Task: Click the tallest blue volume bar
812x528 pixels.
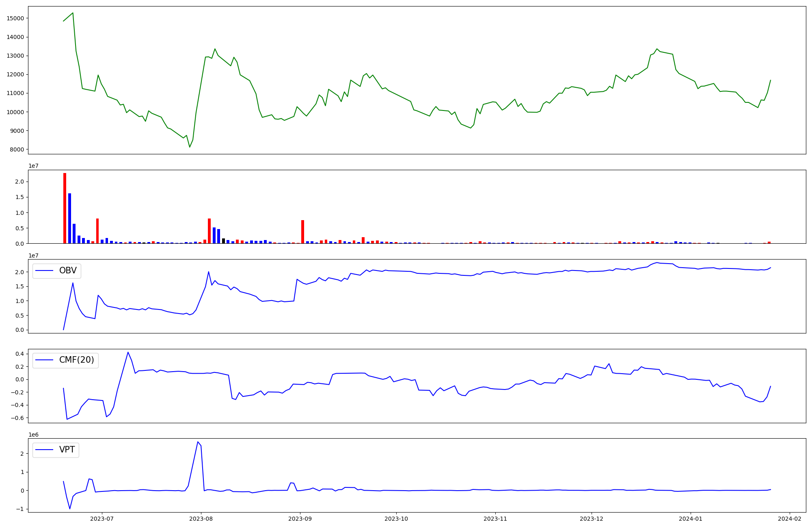Action: (69, 218)
